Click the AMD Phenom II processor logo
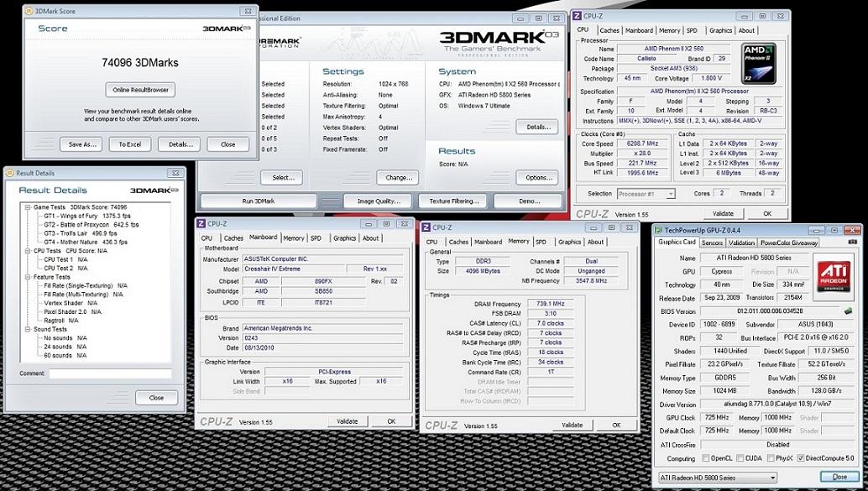868x491 pixels. click(758, 64)
